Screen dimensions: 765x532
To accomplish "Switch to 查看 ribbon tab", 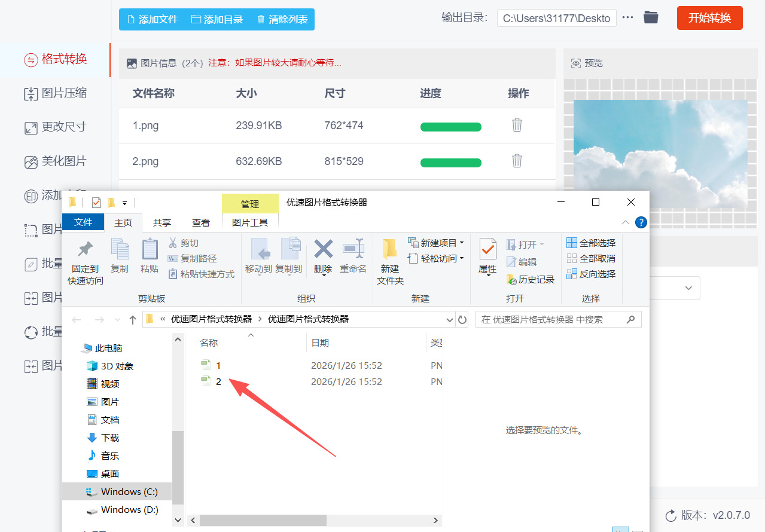I will [200, 222].
